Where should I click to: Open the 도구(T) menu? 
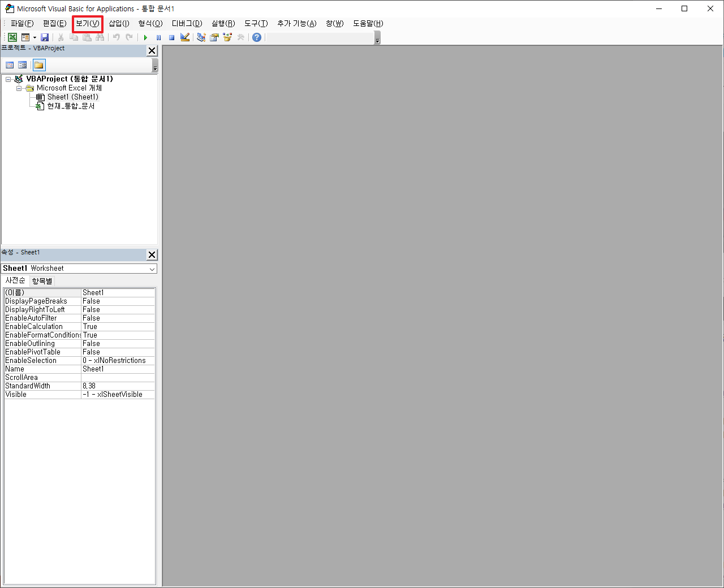click(x=256, y=24)
